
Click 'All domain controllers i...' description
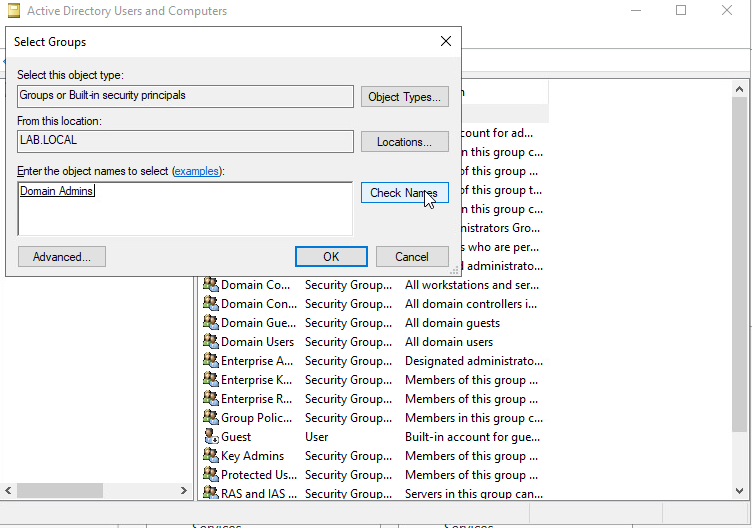click(471, 304)
